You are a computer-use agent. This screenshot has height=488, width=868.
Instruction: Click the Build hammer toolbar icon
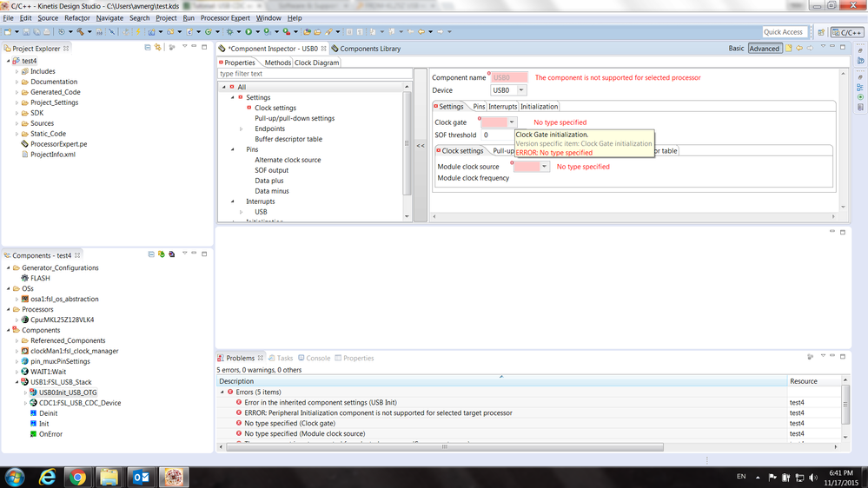pyautogui.click(x=80, y=32)
